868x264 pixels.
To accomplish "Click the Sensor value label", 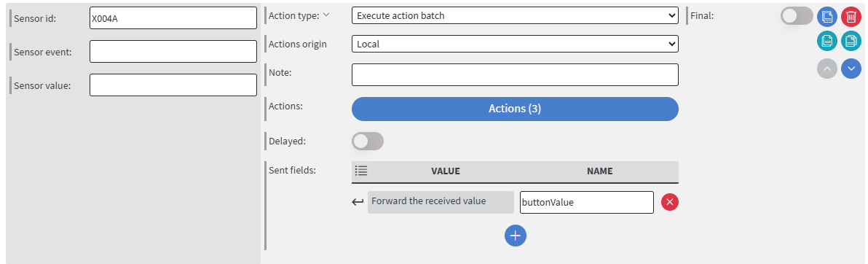I will pyautogui.click(x=42, y=85).
